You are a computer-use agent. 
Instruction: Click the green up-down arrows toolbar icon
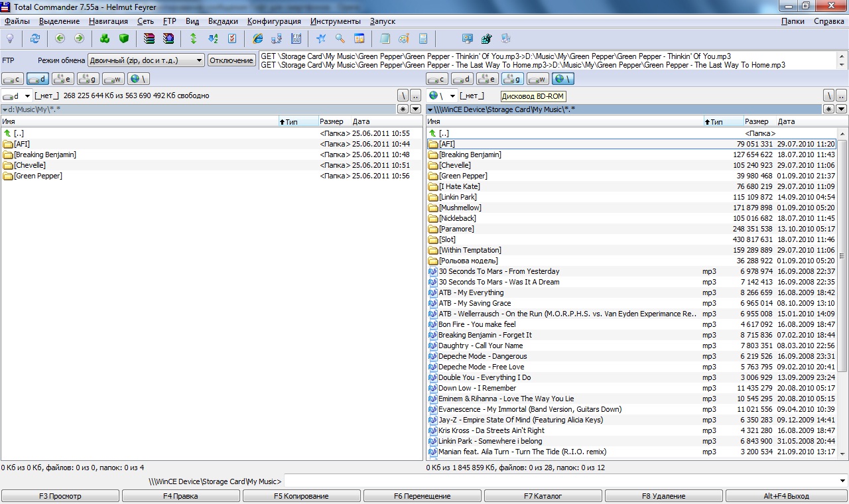click(194, 38)
